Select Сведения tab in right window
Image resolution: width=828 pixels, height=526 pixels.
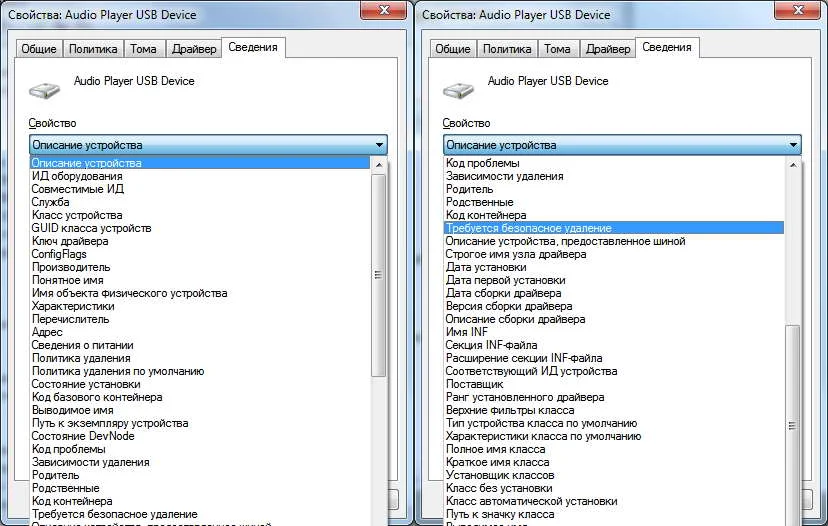click(667, 47)
